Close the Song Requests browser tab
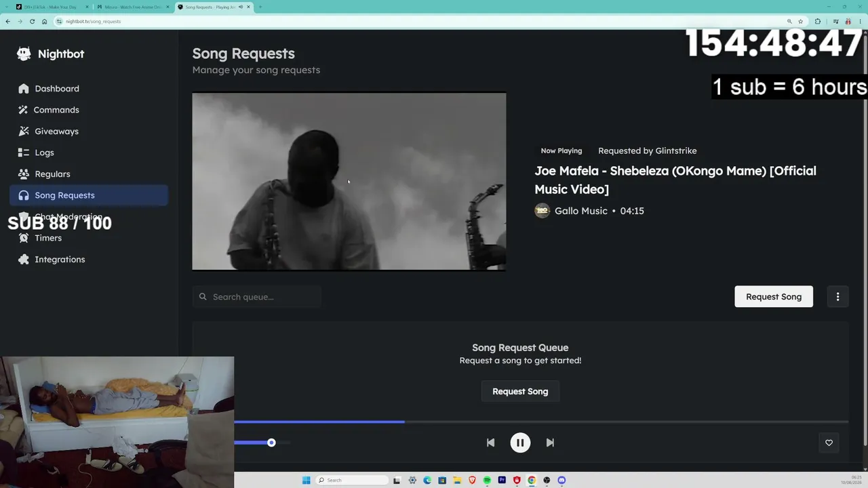 pos(248,7)
